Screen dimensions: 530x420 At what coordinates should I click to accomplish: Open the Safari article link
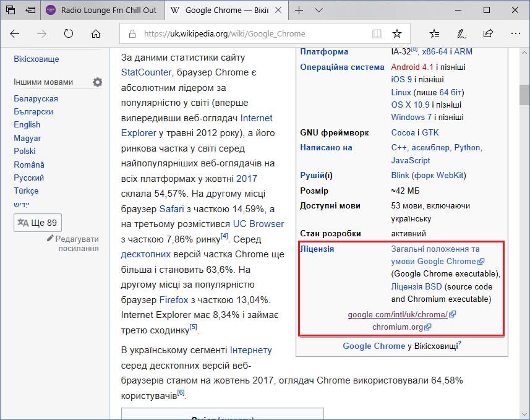(172, 209)
